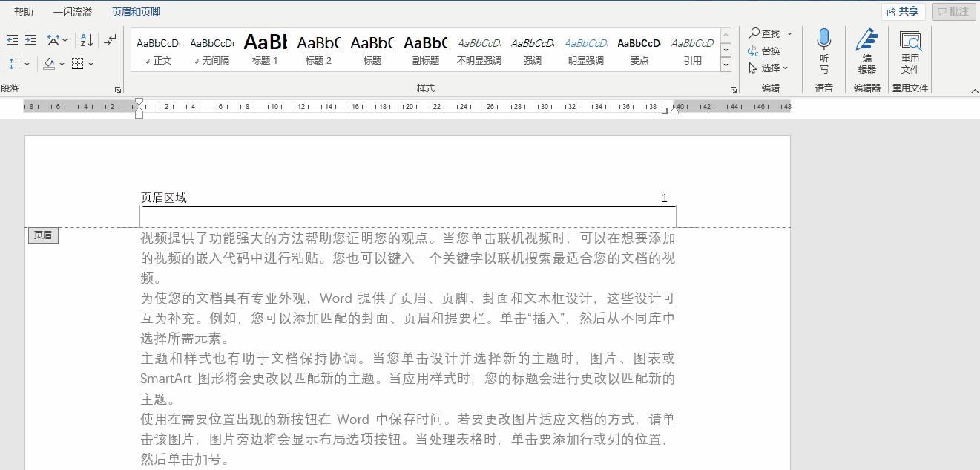Screen dimensions: 980x470
Task: Click the 查找 magnifier icon
Action: pos(755,33)
